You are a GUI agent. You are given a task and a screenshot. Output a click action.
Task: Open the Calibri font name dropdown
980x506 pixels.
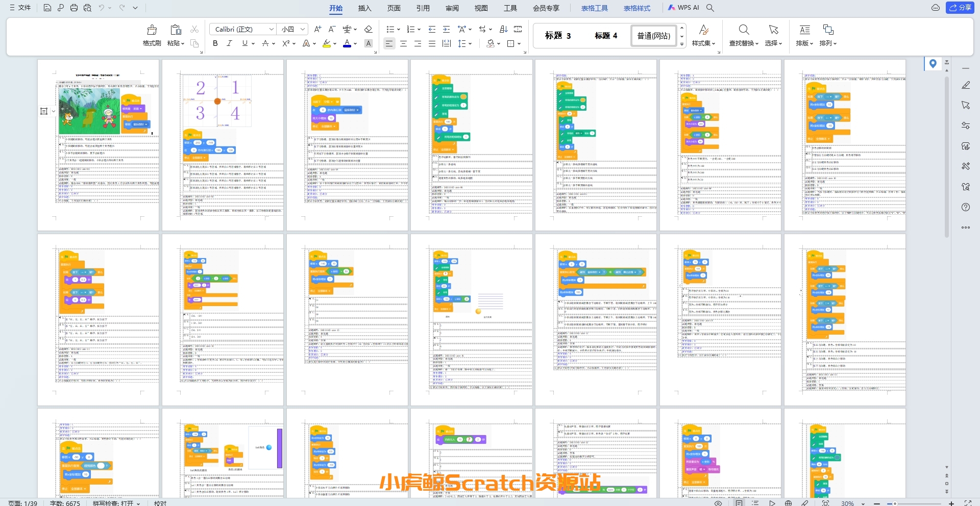[272, 29]
